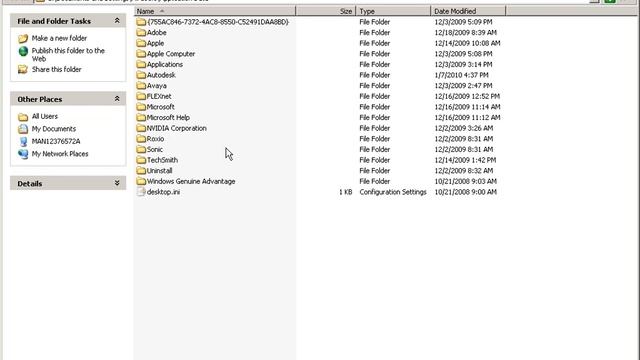Open the My Network Places link
This screenshot has width=640, height=360.
coord(60,154)
